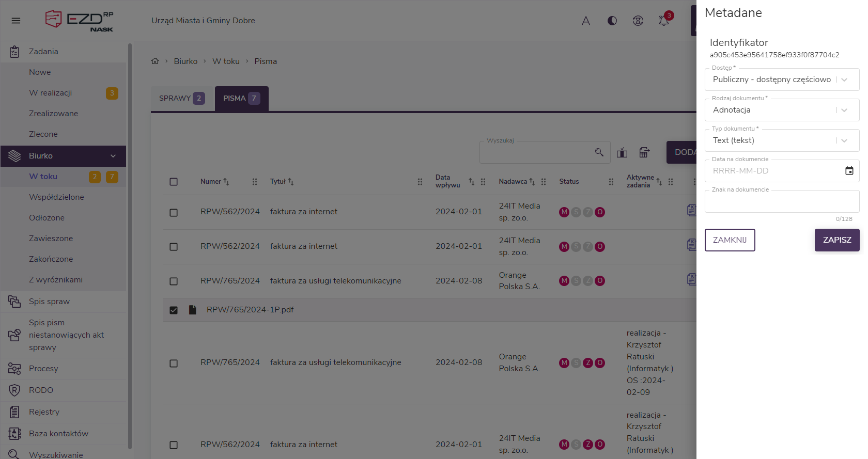Toggle the contrast mode icon

pyautogui.click(x=612, y=21)
